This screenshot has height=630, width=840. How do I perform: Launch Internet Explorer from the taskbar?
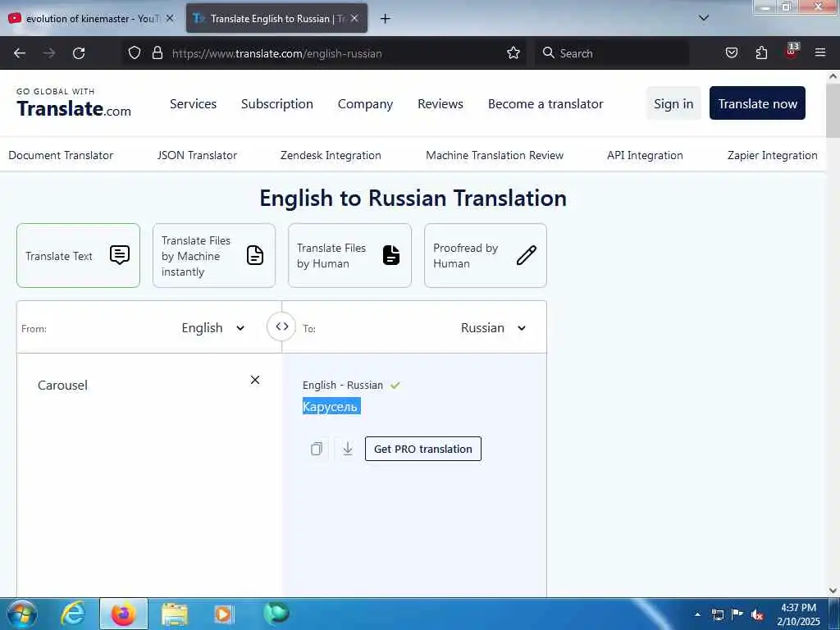(73, 614)
